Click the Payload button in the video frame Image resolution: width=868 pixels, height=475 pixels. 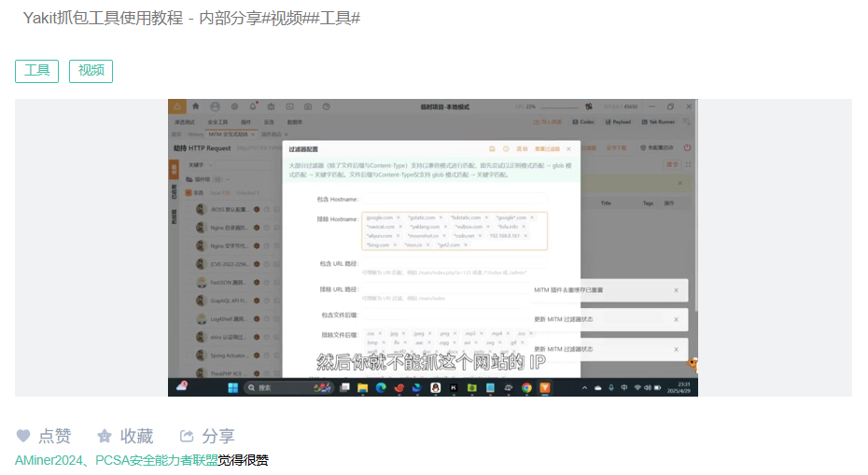pyautogui.click(x=618, y=122)
